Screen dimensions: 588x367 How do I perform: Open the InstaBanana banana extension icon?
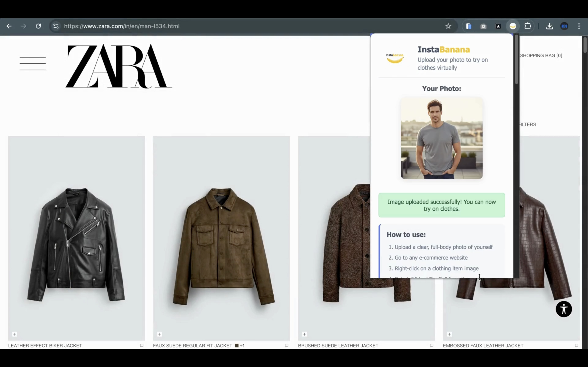coord(513,26)
